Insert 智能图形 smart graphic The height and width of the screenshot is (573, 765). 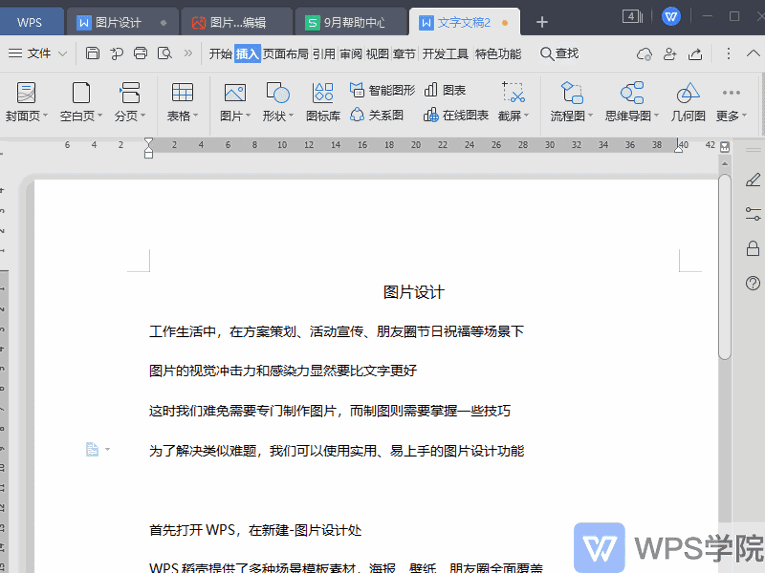click(382, 90)
